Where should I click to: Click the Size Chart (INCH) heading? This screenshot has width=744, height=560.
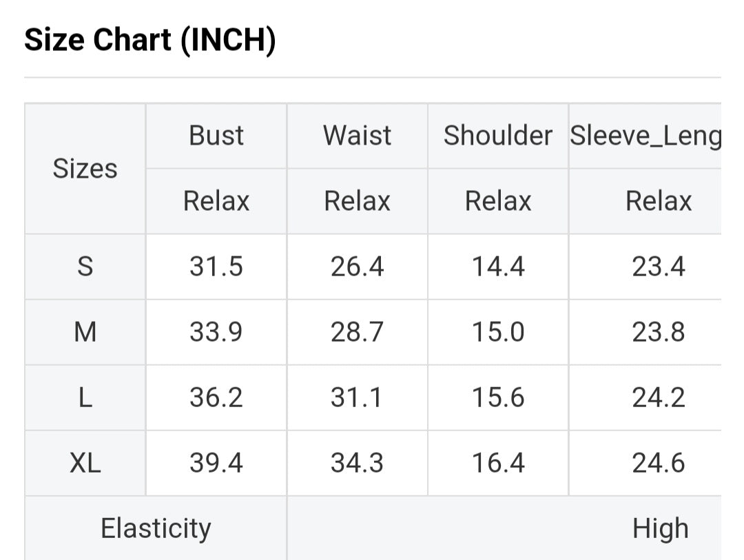[150, 40]
